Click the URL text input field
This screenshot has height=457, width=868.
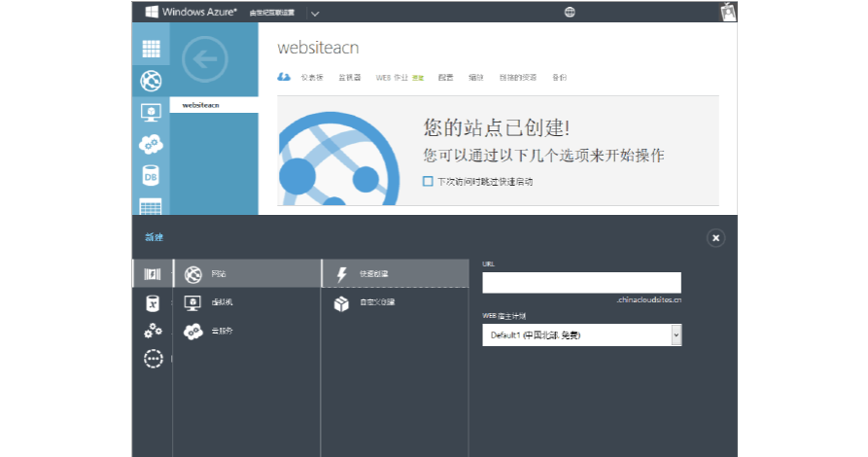[x=581, y=283]
